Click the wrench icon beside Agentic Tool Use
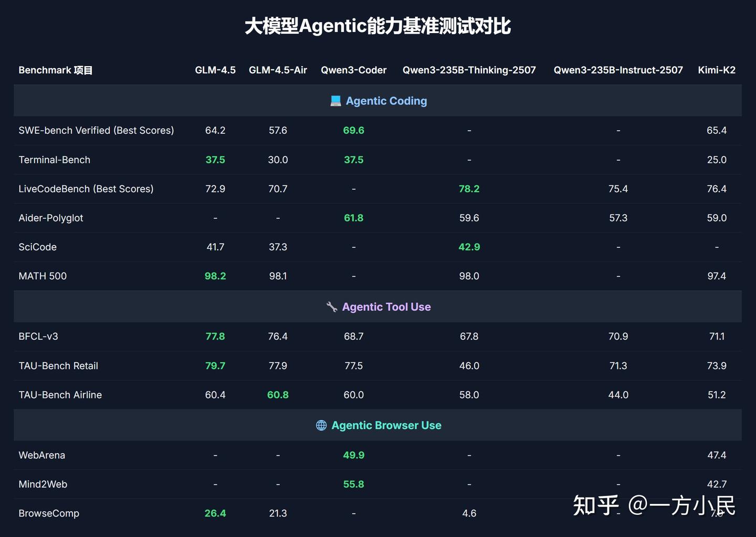 pyautogui.click(x=331, y=307)
